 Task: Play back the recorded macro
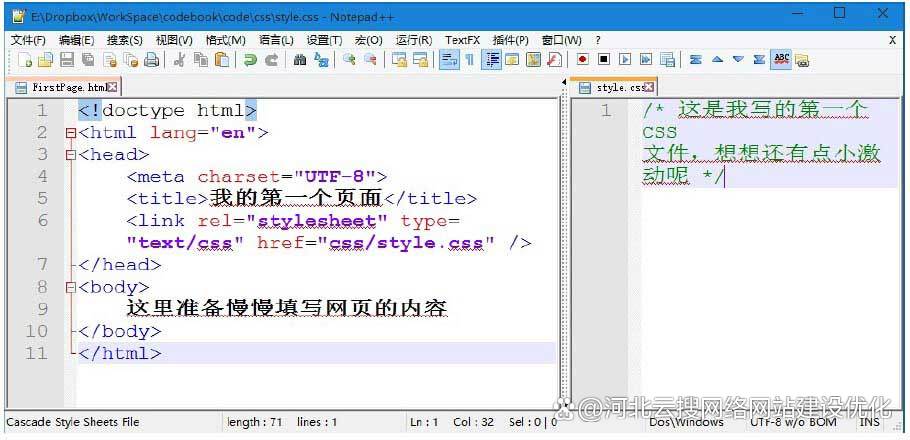click(x=625, y=60)
